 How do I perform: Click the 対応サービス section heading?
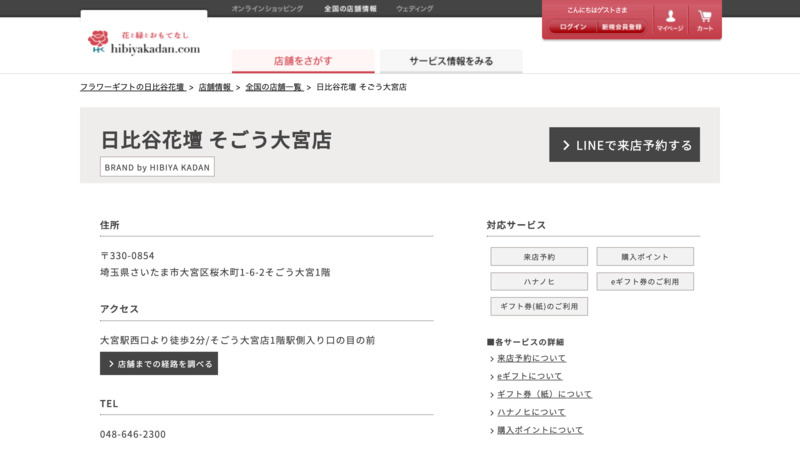(516, 225)
